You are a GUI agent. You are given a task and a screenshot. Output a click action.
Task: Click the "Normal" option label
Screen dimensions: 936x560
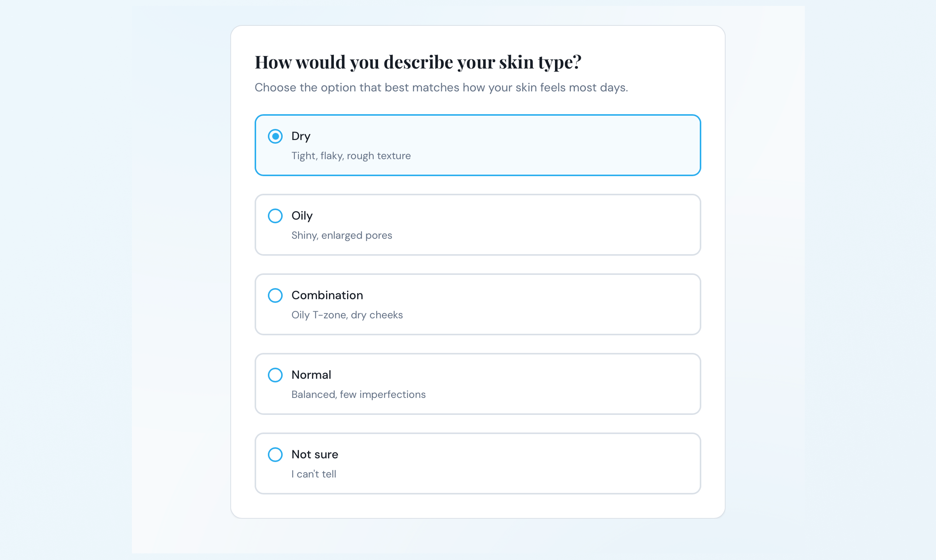click(311, 375)
